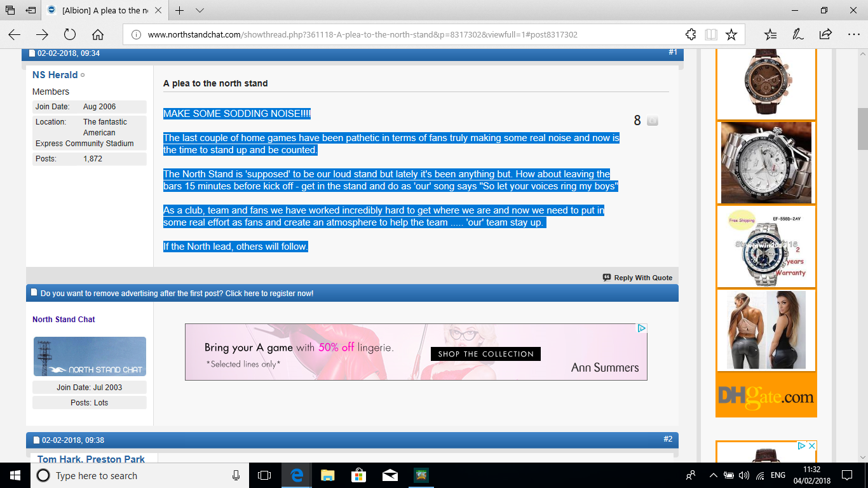Click Reply With Quote button
The height and width of the screenshot is (488, 868).
click(x=637, y=278)
